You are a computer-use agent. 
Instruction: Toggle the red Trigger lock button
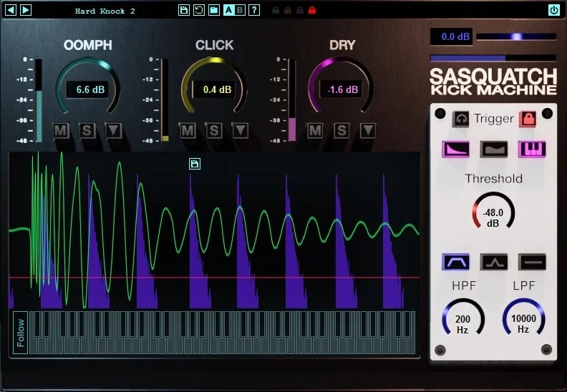pyautogui.click(x=528, y=119)
